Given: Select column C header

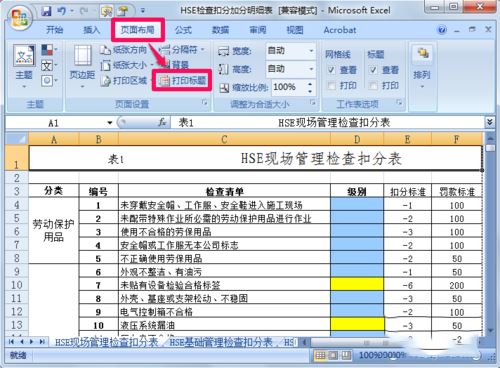Looking at the screenshot, I should click(224, 139).
